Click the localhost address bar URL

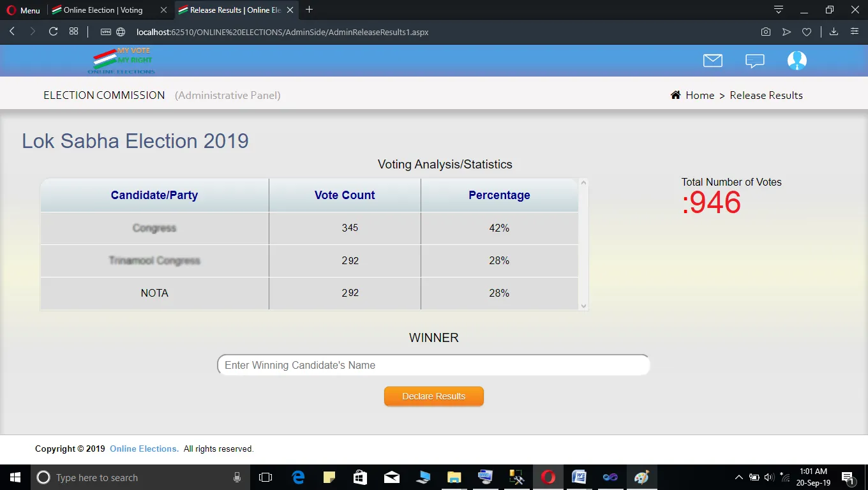282,32
